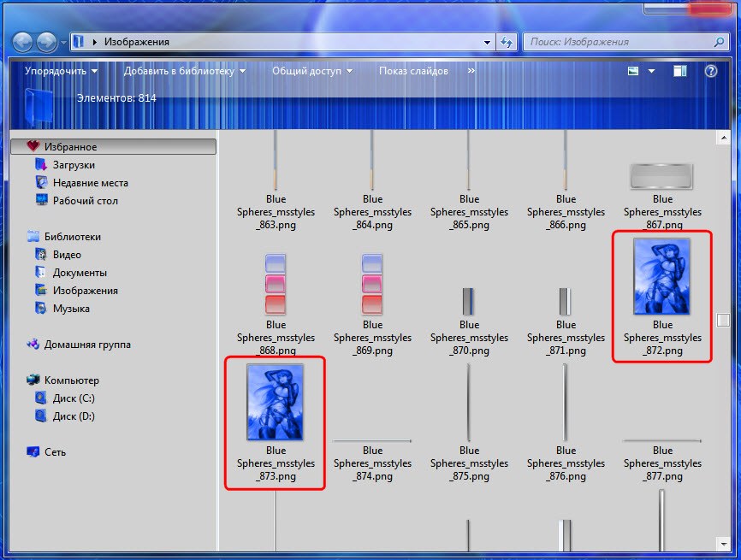741x560 pixels.
Task: Select file Blue Spheres_msstyles_868.png
Action: (276, 304)
